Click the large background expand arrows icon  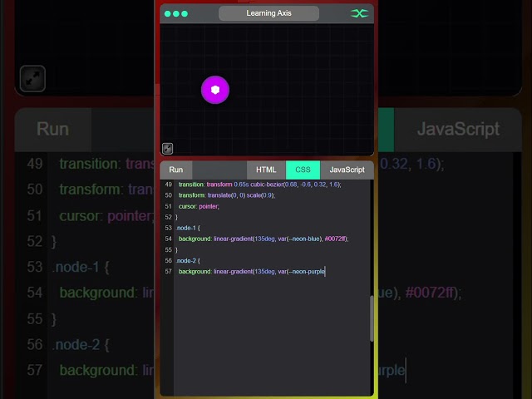point(32,78)
